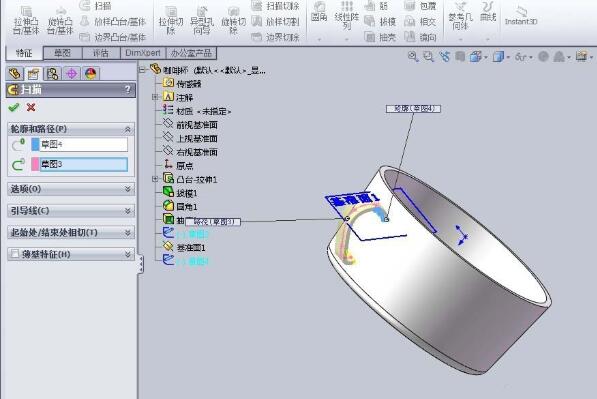Select the Boundary Boss/Base (边界凸台/基体) tool

(x=113, y=37)
